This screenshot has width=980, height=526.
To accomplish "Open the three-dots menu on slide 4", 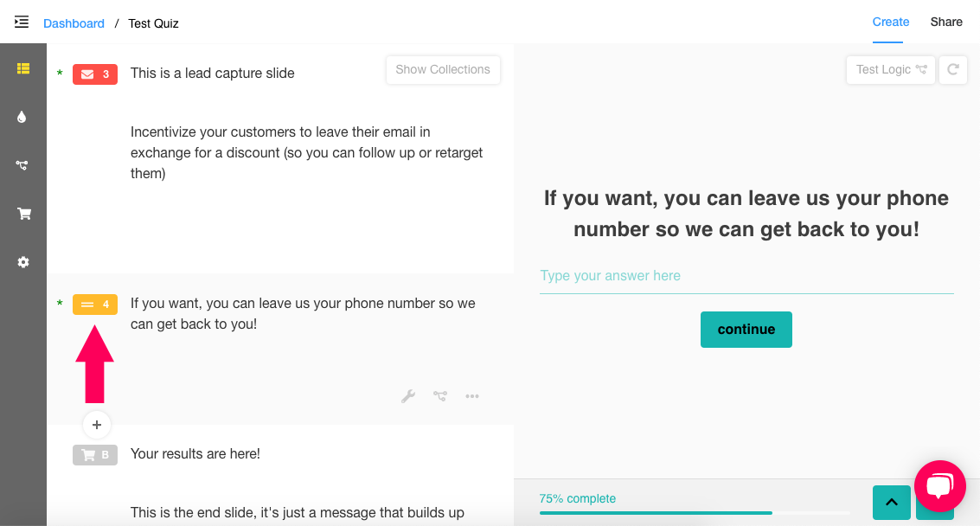I will (472, 396).
